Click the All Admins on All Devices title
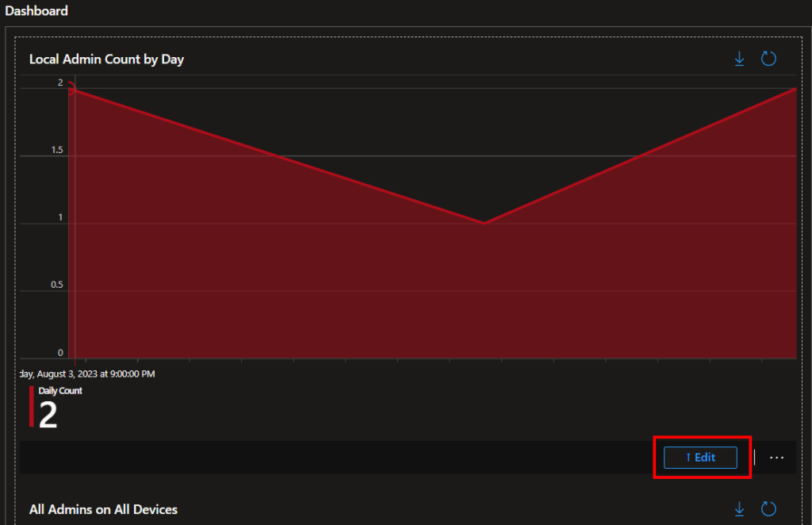The height and width of the screenshot is (525, 812). [103, 509]
